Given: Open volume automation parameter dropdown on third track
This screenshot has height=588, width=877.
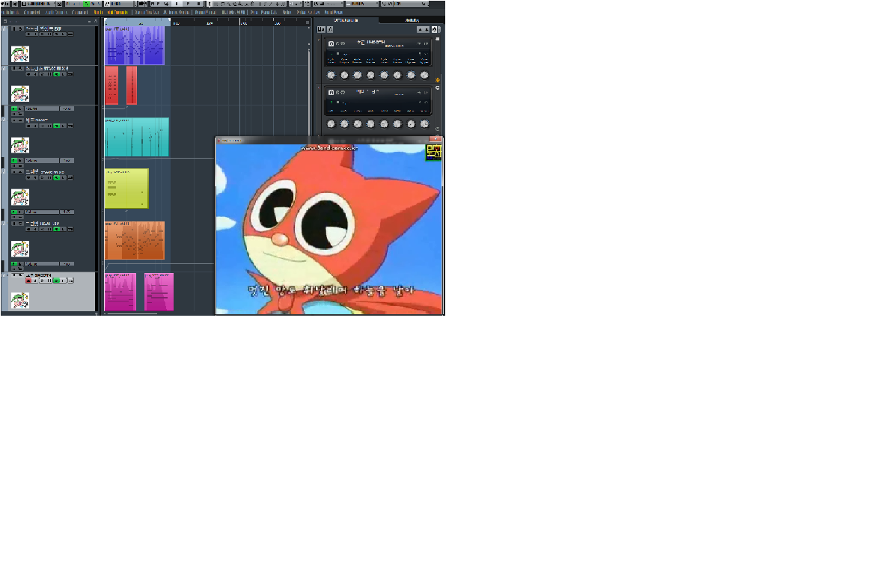Looking at the screenshot, I should 42,160.
